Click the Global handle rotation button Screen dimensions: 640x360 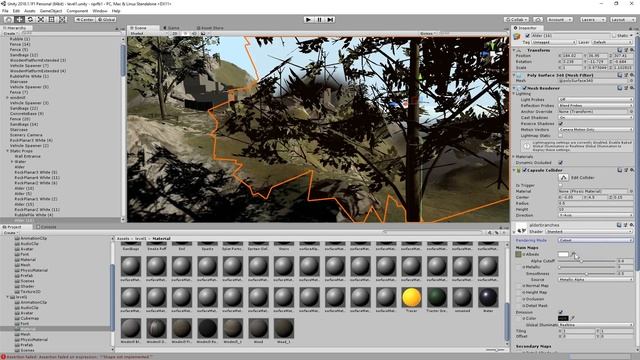[x=107, y=19]
